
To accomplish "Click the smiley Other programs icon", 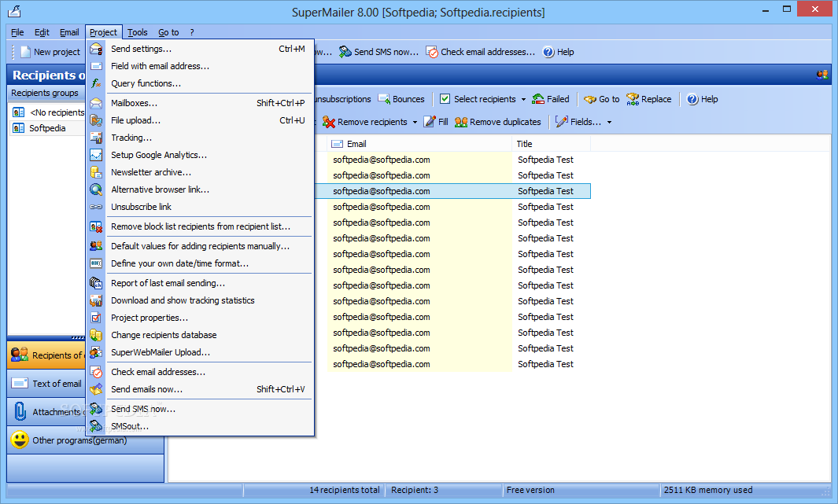I will click(20, 440).
